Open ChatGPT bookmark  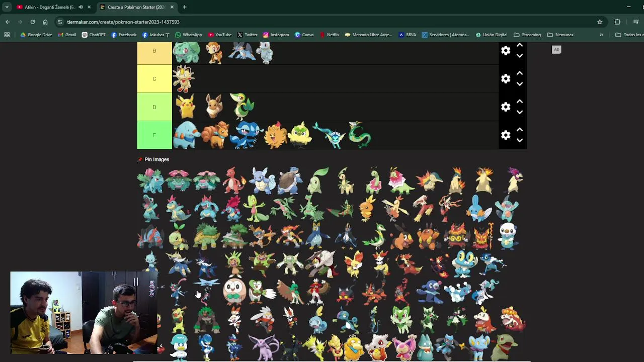pyautogui.click(x=94, y=35)
